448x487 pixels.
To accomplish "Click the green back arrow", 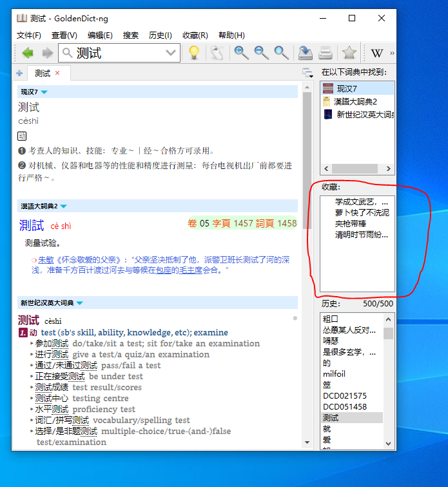I will (x=28, y=53).
